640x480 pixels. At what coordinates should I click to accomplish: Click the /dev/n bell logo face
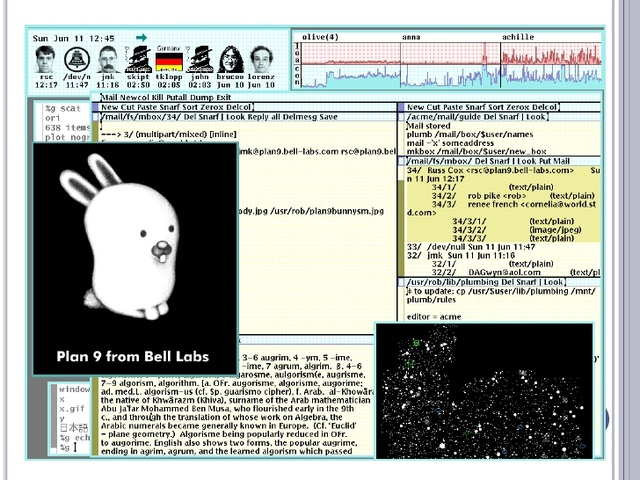(77, 60)
